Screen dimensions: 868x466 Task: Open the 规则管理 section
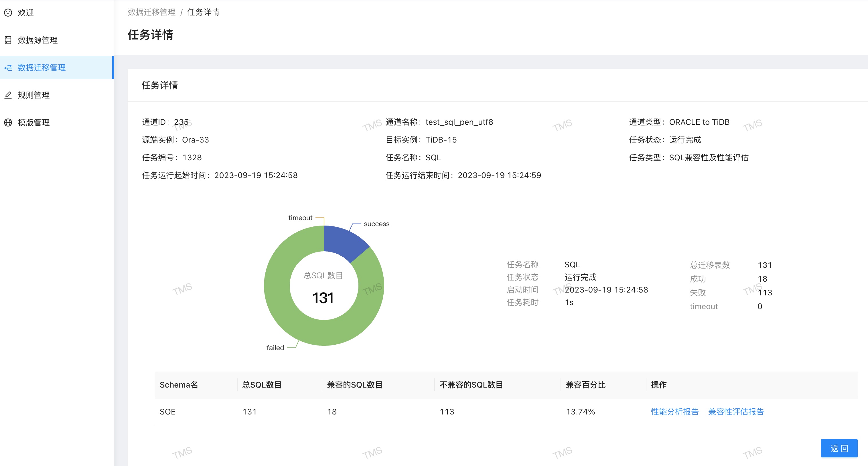click(x=33, y=95)
